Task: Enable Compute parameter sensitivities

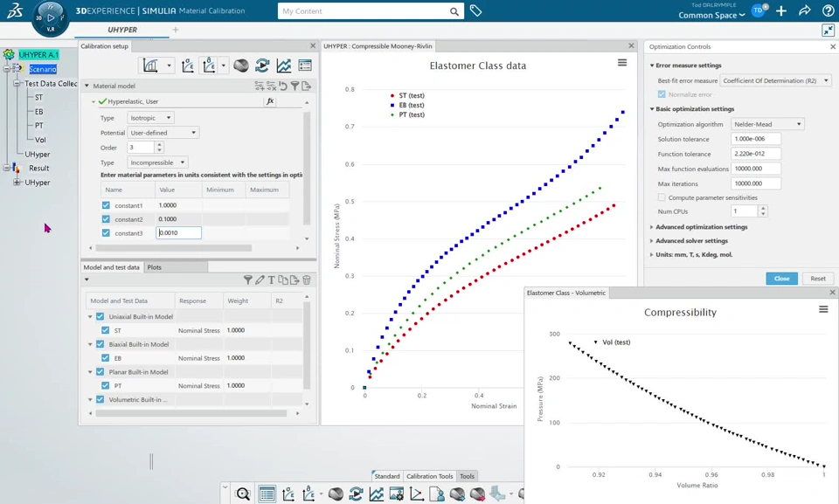Action: pos(662,197)
